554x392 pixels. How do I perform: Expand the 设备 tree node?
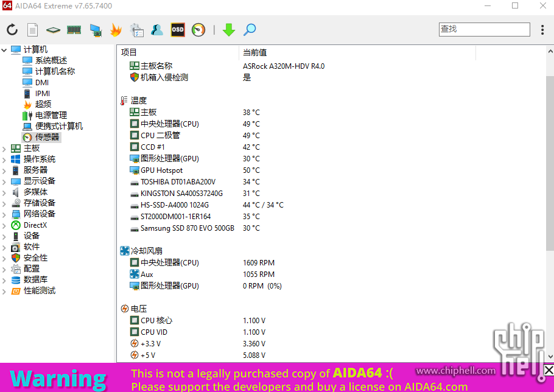[4, 236]
